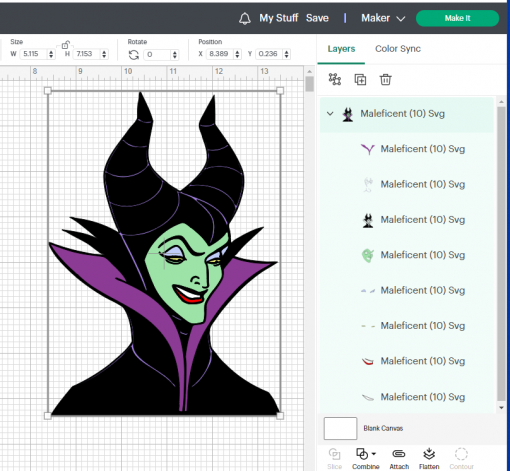
Task: Click the Duplicate layer icon
Action: [x=360, y=80]
